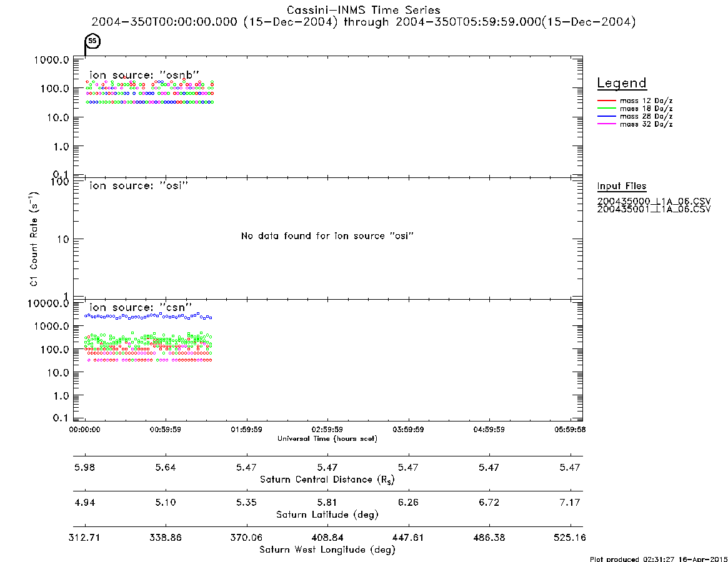The image size is (728, 562).
Task: Click the time tick label 03:59:59
Action: [x=408, y=430]
